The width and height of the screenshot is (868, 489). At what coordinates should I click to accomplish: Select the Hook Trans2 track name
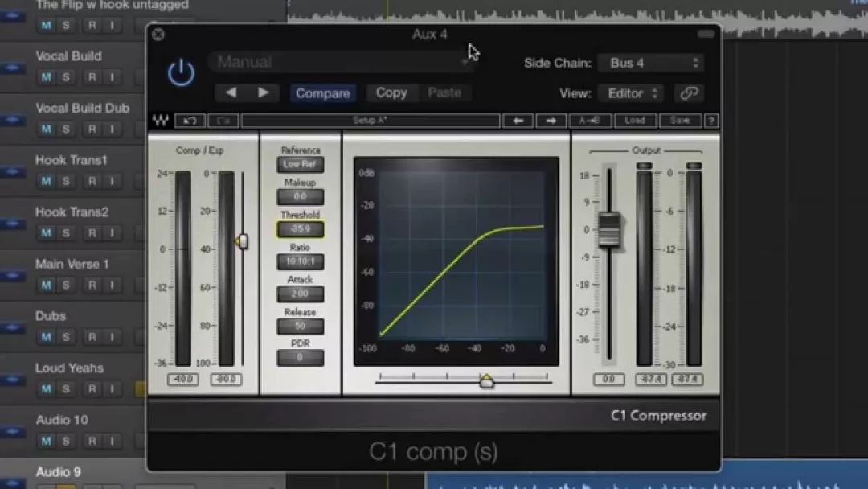tap(72, 212)
